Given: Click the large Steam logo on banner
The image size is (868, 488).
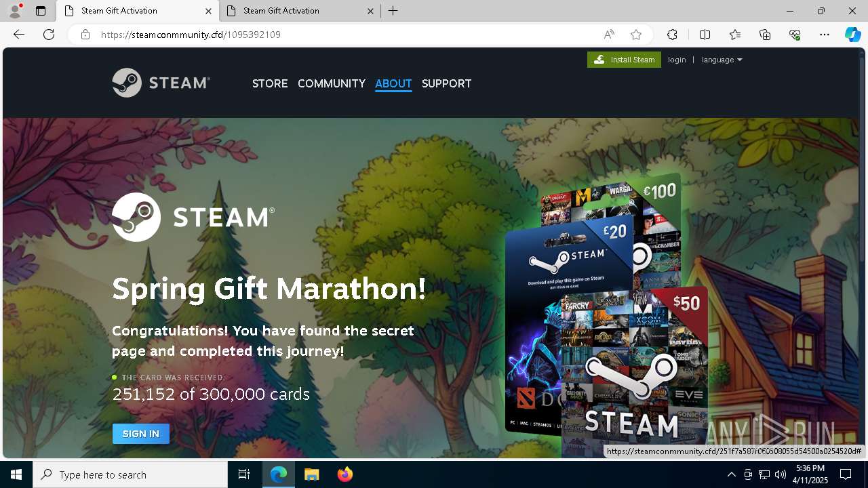Looking at the screenshot, I should [x=193, y=217].
